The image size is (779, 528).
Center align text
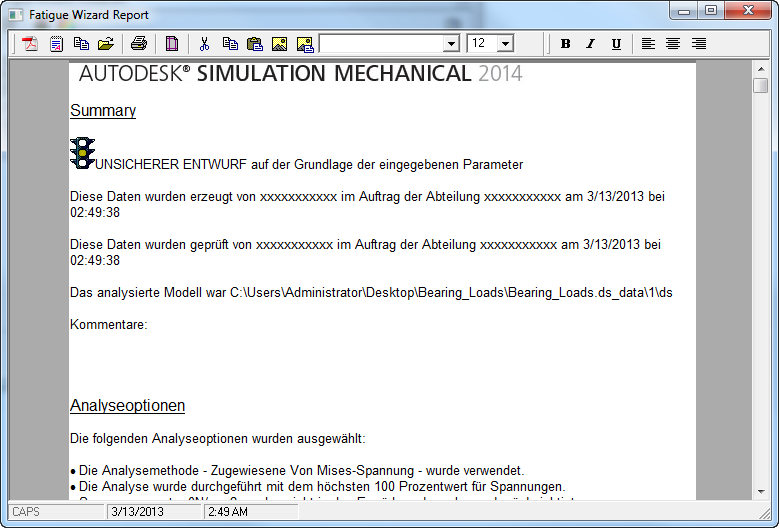tap(673, 44)
